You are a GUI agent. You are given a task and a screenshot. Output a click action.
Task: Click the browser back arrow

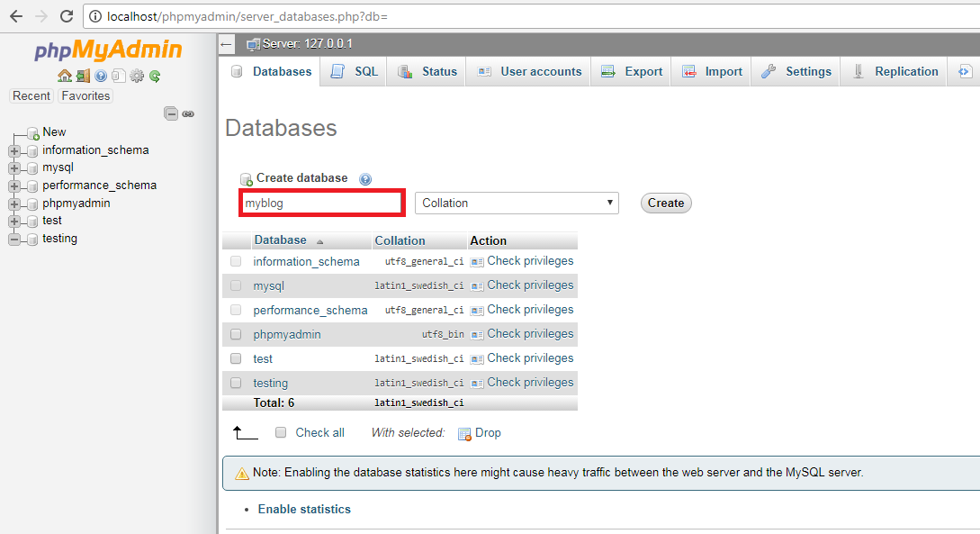16,16
